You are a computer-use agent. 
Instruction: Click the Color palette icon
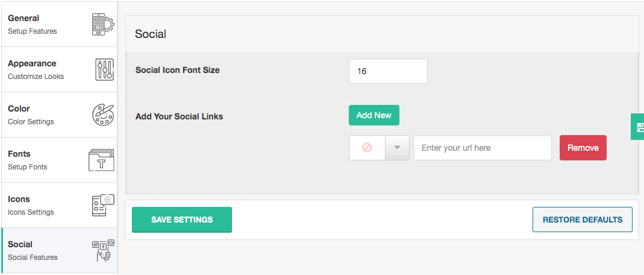click(x=102, y=115)
